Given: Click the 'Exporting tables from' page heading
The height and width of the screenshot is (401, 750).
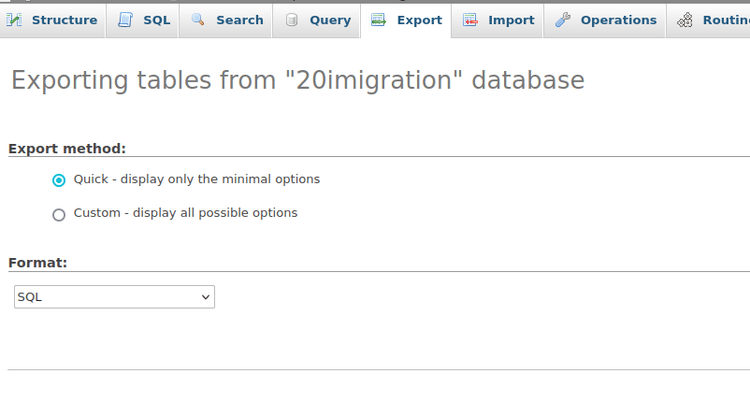Looking at the screenshot, I should (298, 80).
